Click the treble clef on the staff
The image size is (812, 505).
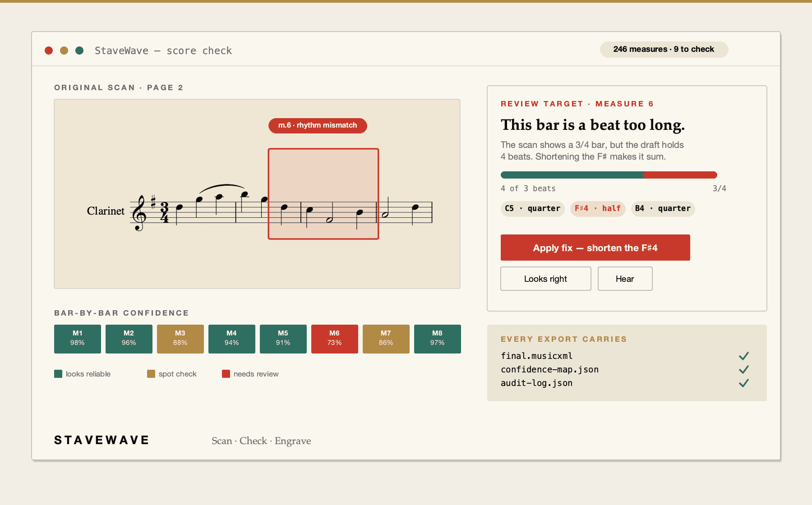point(139,213)
